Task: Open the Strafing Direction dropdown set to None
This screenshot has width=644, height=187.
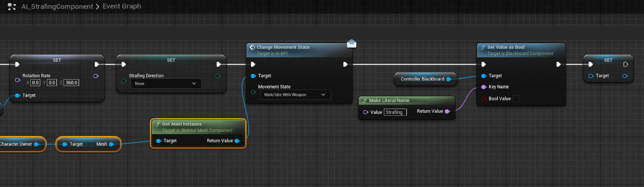Action: [166, 83]
